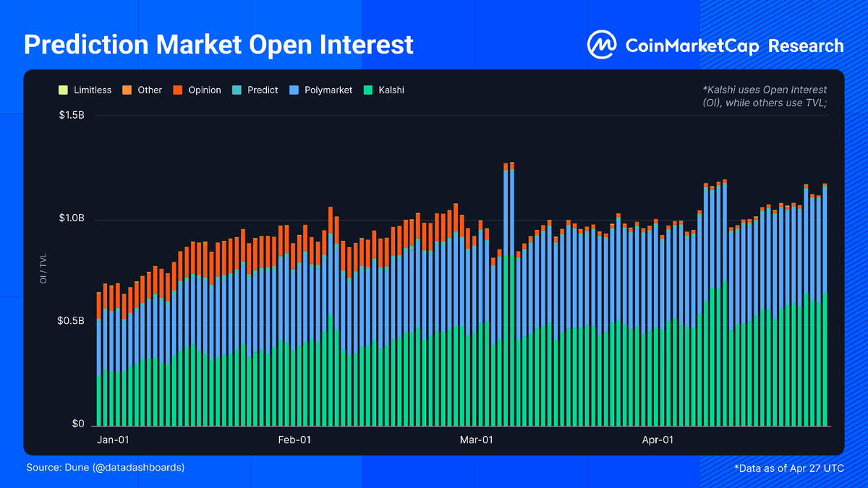Screen dimensions: 868x488
Task: Click the Prediction Market Open Interest title
Action: 219,45
